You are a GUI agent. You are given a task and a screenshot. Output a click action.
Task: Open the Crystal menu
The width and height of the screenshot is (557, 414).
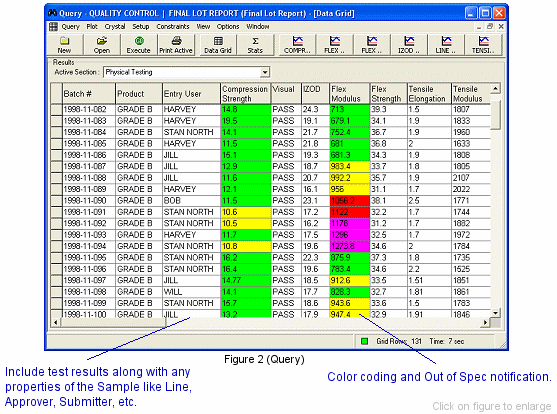click(x=115, y=27)
